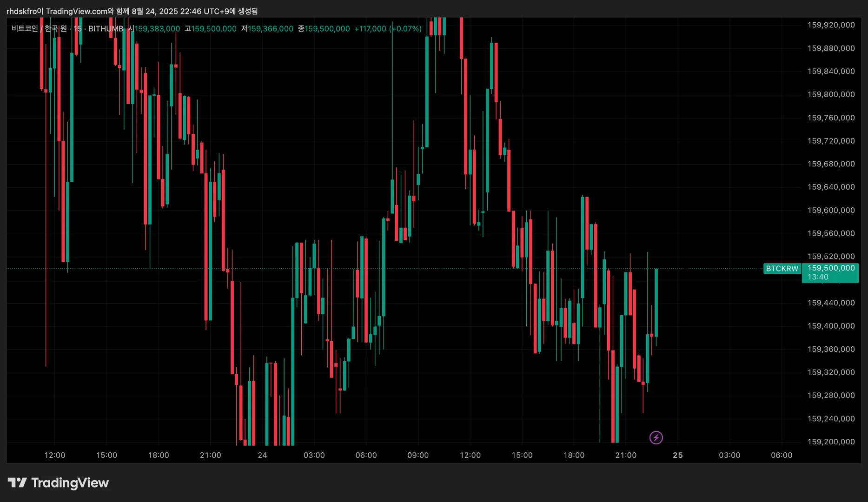Click the 03:00 label after the 25 date

pos(729,455)
